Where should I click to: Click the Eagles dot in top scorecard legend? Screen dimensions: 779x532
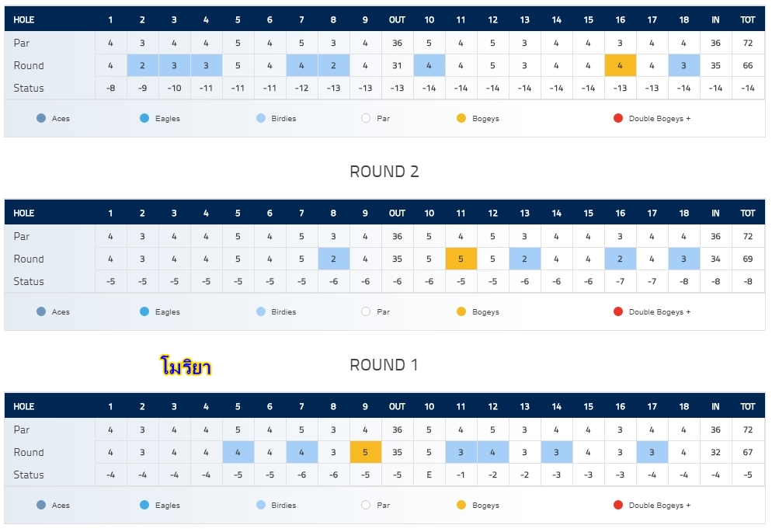pyautogui.click(x=144, y=118)
